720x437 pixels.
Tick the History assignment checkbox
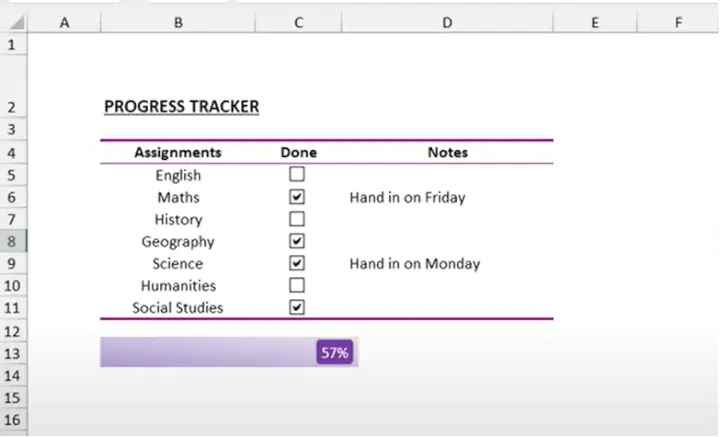297,219
